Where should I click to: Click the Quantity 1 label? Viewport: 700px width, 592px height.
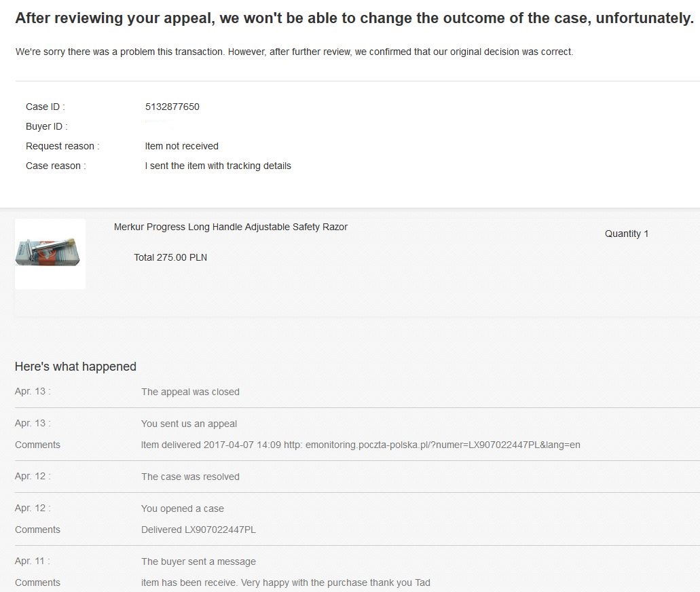(x=627, y=234)
